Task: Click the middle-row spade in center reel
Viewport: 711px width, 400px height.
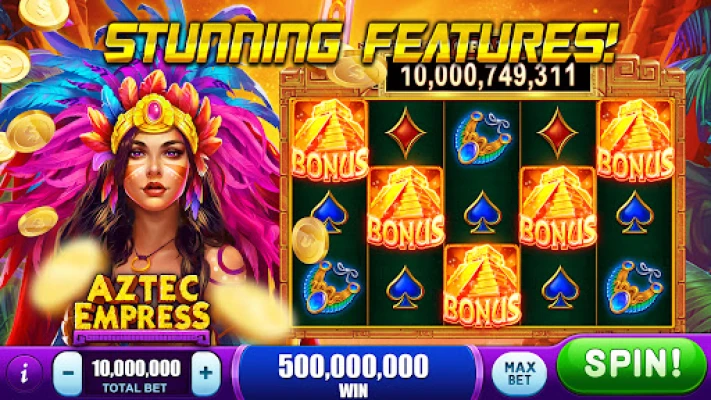Action: [x=482, y=212]
